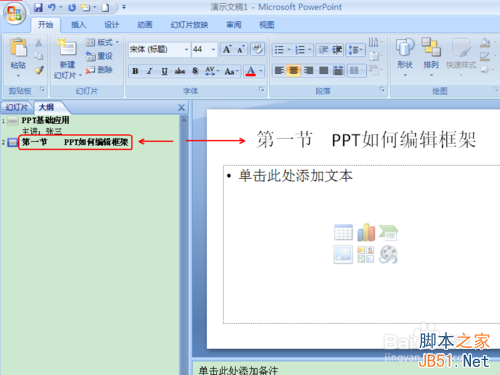Insert SmartArt graphic icon in placeholder
The height and width of the screenshot is (375, 500).
(388, 232)
